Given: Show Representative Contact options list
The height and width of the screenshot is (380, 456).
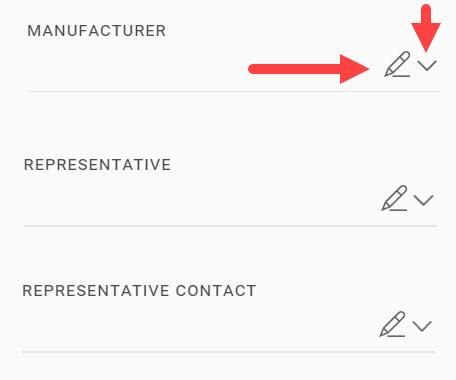Looking at the screenshot, I should tap(422, 326).
